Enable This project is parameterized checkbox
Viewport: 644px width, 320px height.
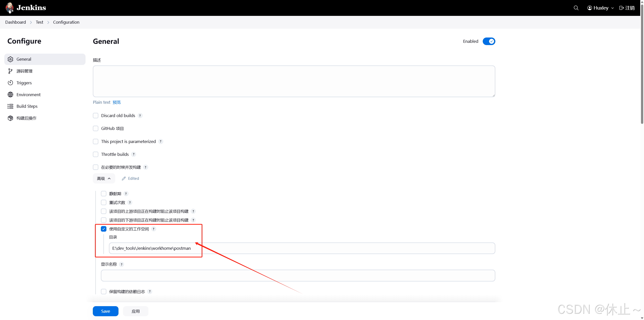[96, 141]
